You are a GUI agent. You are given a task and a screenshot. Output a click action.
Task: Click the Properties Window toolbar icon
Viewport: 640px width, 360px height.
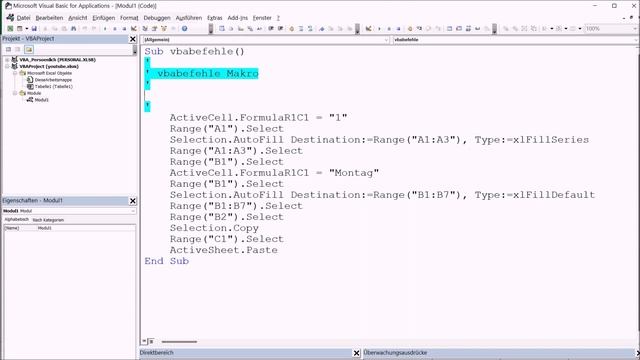[154, 29]
